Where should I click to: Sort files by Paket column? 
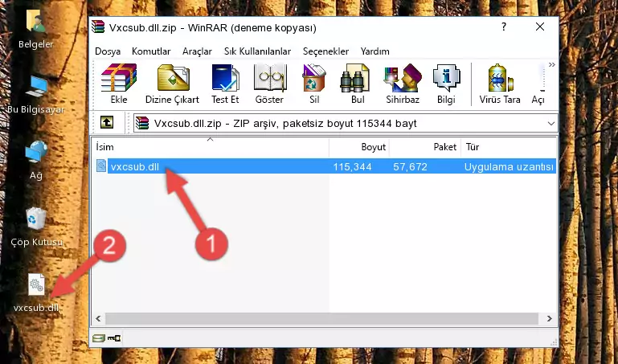[x=425, y=147]
